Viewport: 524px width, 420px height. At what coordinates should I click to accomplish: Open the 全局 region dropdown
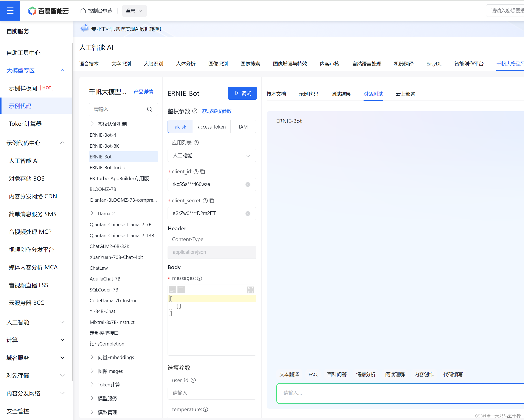click(x=134, y=11)
